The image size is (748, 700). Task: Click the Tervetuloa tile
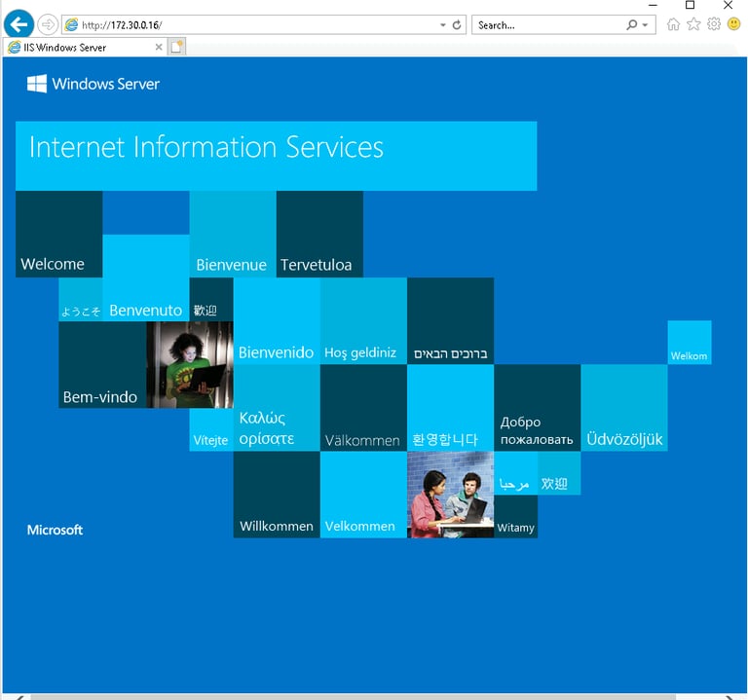[319, 234]
